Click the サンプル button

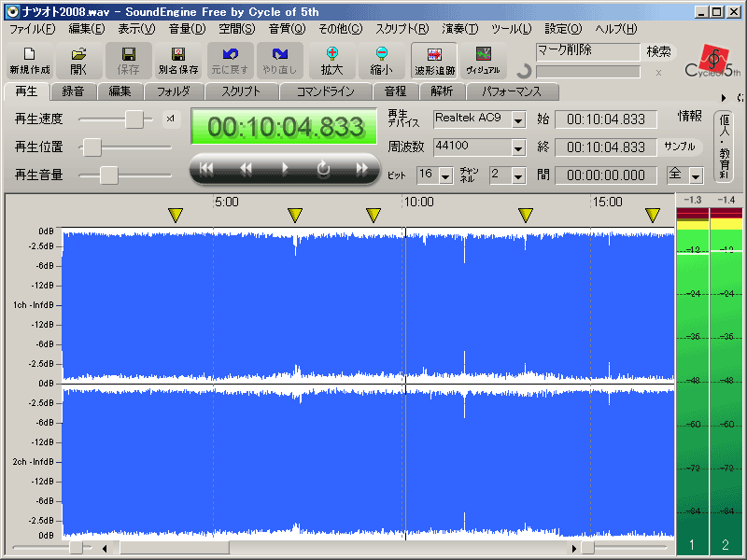pos(680,147)
